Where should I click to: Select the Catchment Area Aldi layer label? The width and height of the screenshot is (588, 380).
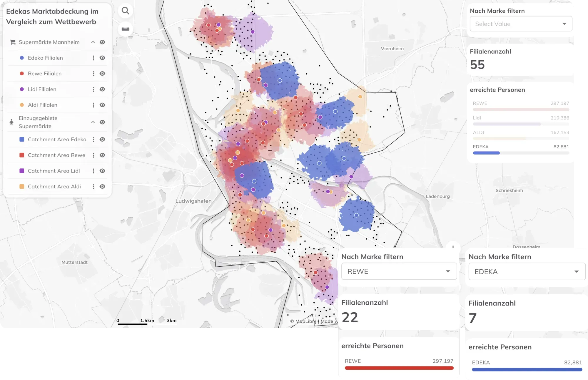54,187
